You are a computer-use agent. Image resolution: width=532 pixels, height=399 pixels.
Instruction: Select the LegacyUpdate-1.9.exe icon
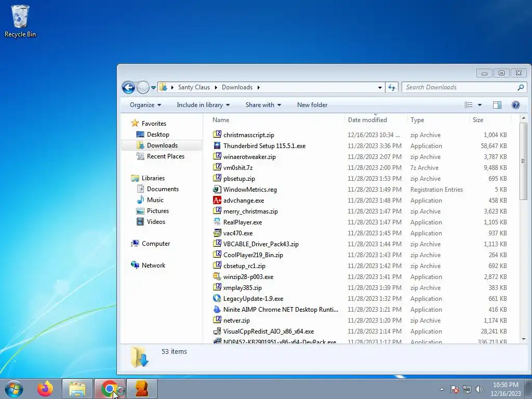coord(217,298)
